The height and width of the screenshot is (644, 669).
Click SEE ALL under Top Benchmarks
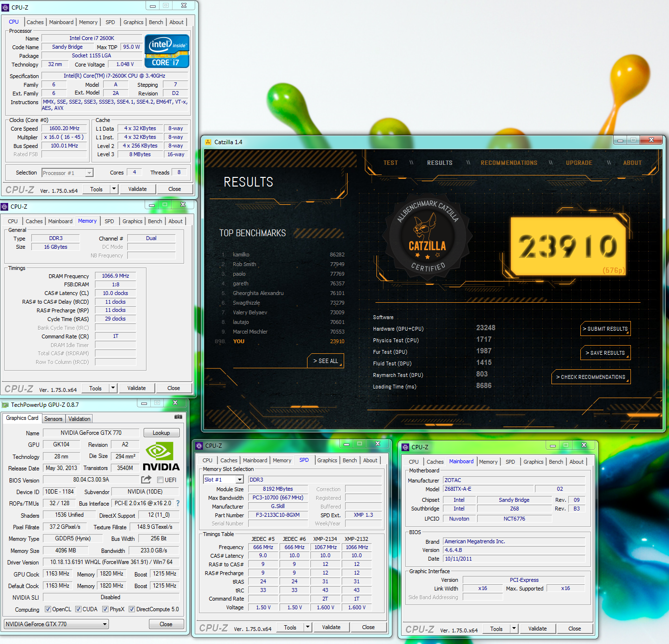(325, 361)
